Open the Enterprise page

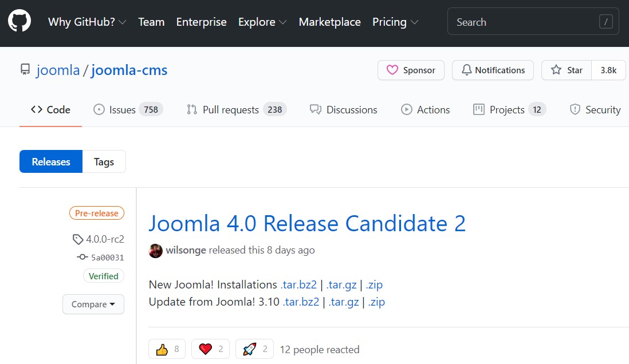click(x=202, y=22)
